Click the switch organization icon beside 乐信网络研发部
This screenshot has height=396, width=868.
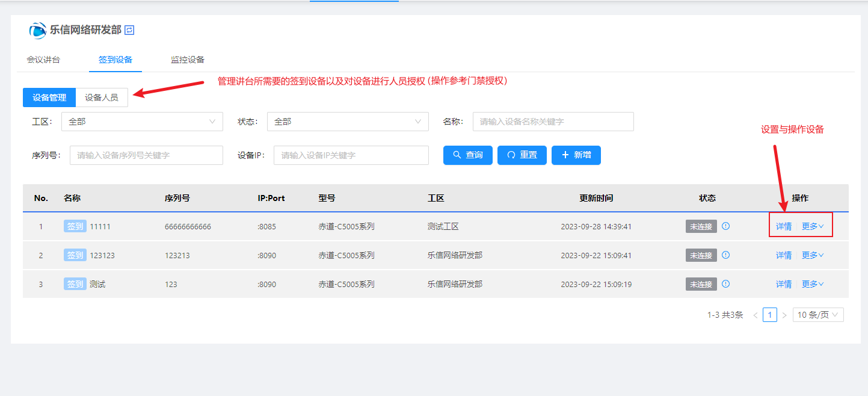129,29
